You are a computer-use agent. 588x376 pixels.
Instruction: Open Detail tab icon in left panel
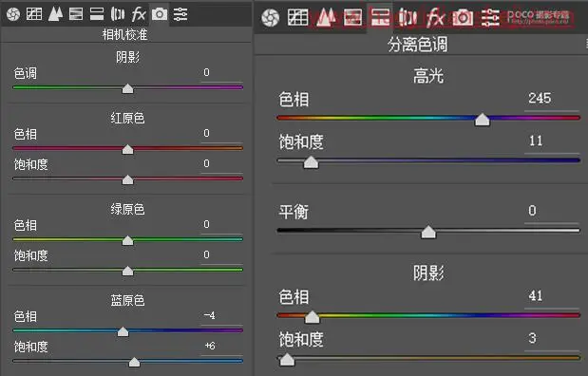click(x=55, y=14)
